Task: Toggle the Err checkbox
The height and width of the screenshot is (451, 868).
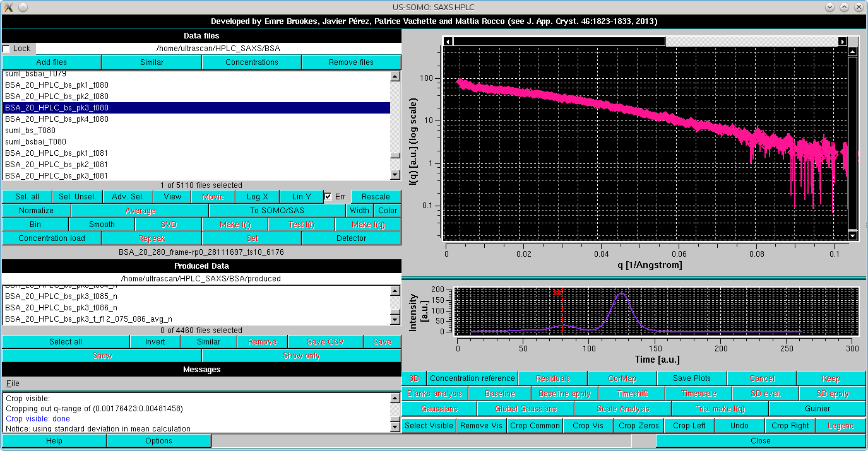Action: click(328, 197)
